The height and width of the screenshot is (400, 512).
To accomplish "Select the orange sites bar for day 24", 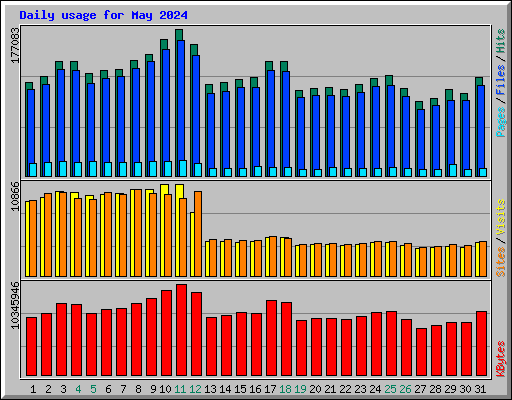I will pyautogui.click(x=378, y=259).
